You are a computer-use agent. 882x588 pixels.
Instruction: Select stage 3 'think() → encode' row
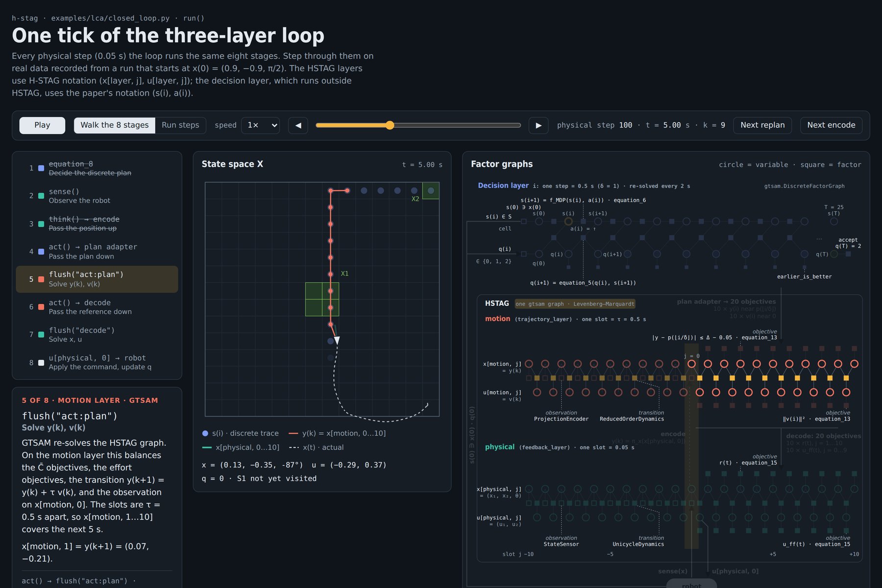(x=97, y=223)
